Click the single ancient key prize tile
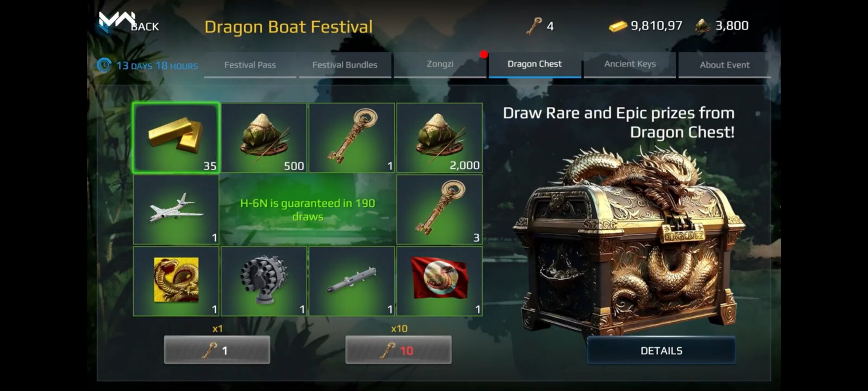The width and height of the screenshot is (868, 391). (351, 138)
